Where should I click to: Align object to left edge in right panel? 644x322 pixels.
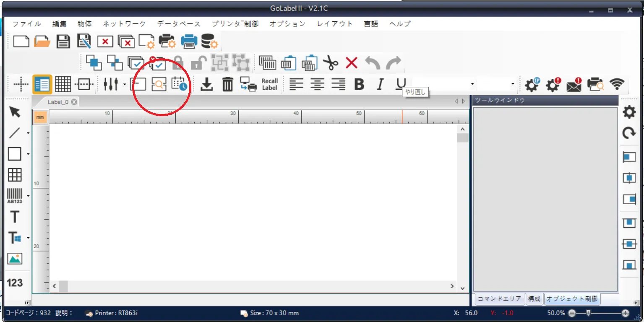(x=629, y=157)
